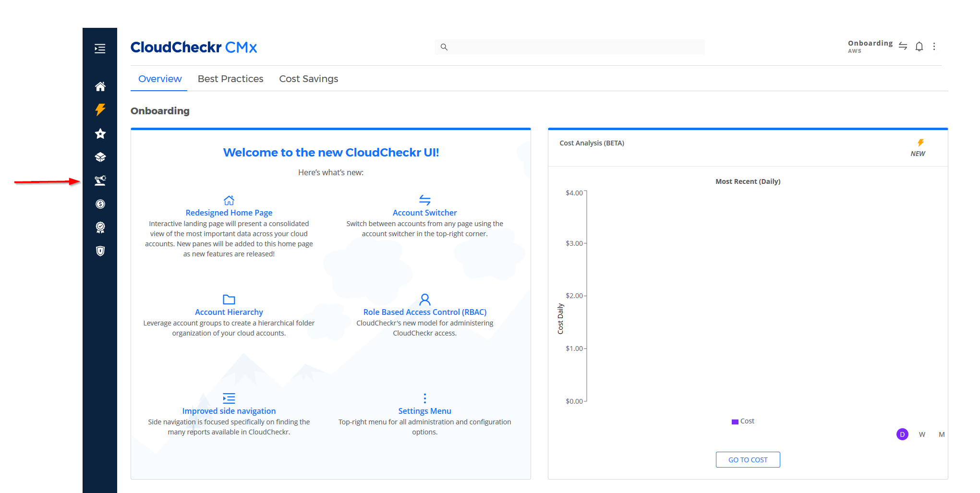This screenshot has height=493, width=980.
Task: Open the Account Hierarchy link
Action: tap(229, 312)
